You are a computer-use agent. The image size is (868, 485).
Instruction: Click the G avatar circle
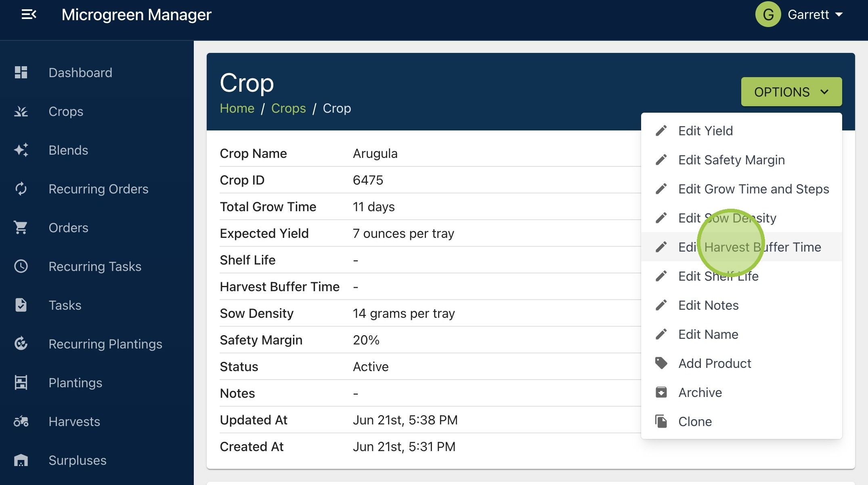pos(768,14)
